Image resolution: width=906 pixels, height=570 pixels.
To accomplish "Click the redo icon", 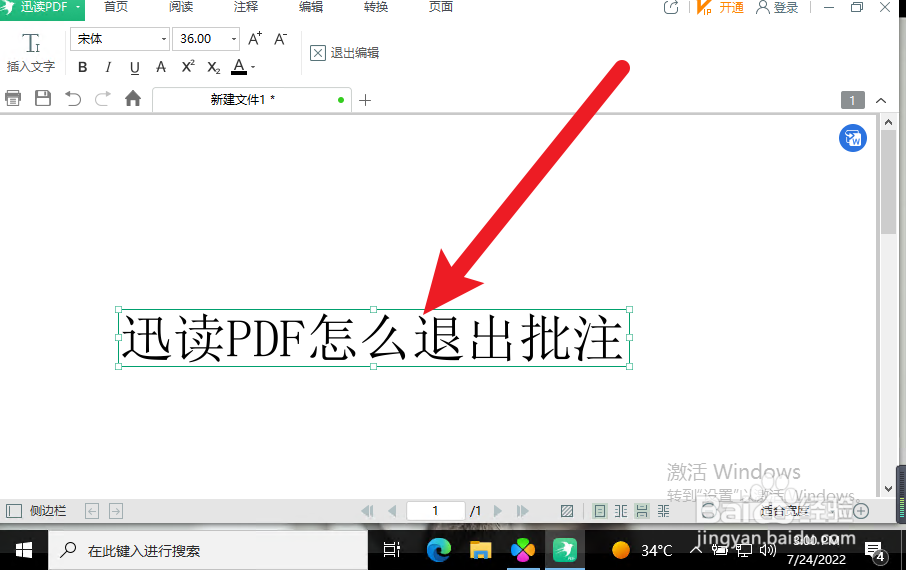I will click(x=102, y=99).
